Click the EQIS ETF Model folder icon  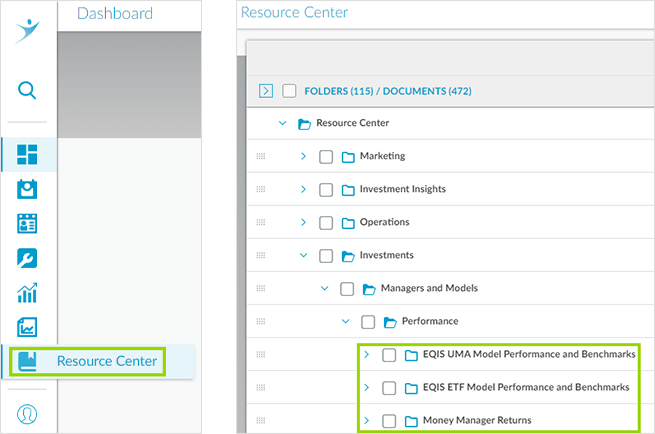(x=411, y=388)
